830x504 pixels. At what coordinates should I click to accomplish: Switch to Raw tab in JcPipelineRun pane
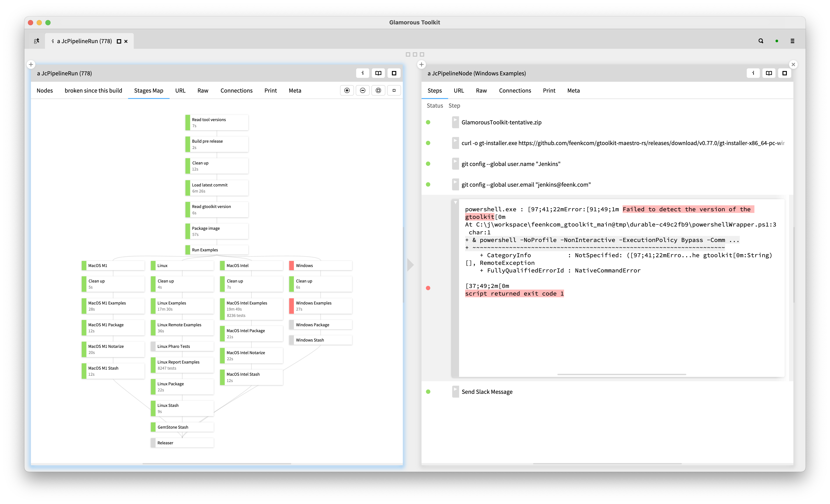[x=203, y=91]
